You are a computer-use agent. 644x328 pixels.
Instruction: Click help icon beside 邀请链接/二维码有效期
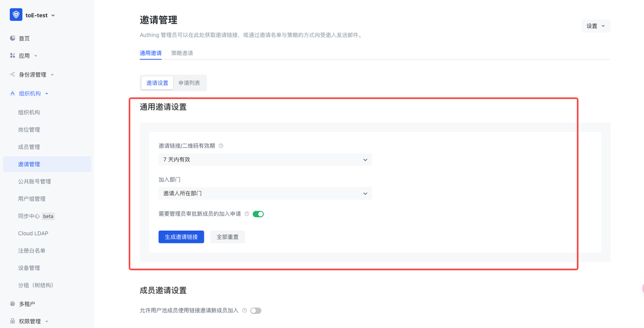pos(221,146)
